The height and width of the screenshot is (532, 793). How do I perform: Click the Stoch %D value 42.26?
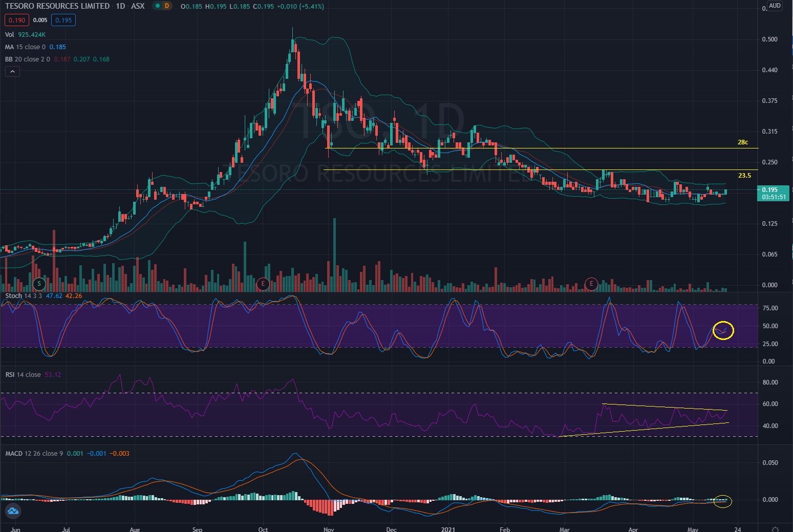(x=73, y=295)
